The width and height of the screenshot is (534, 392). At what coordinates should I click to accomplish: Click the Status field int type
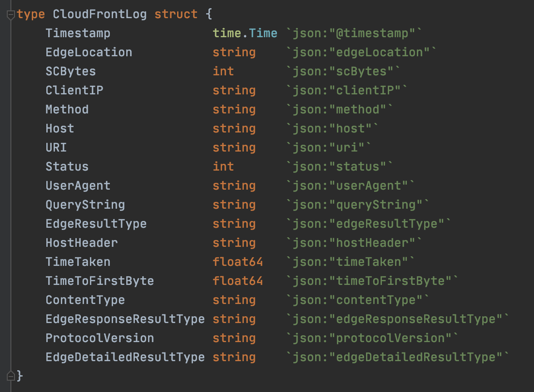coord(223,167)
